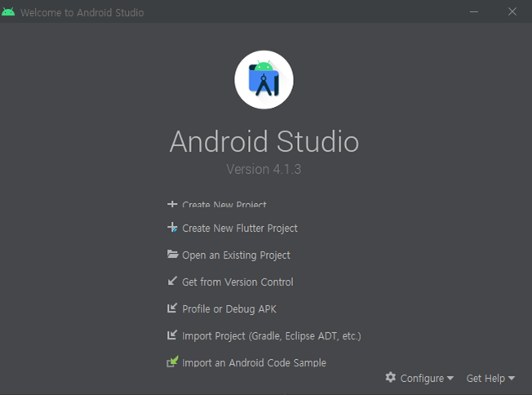The width and height of the screenshot is (532, 395).
Task: Click the green arrow icon for Android Code Sample
Action: (x=172, y=362)
